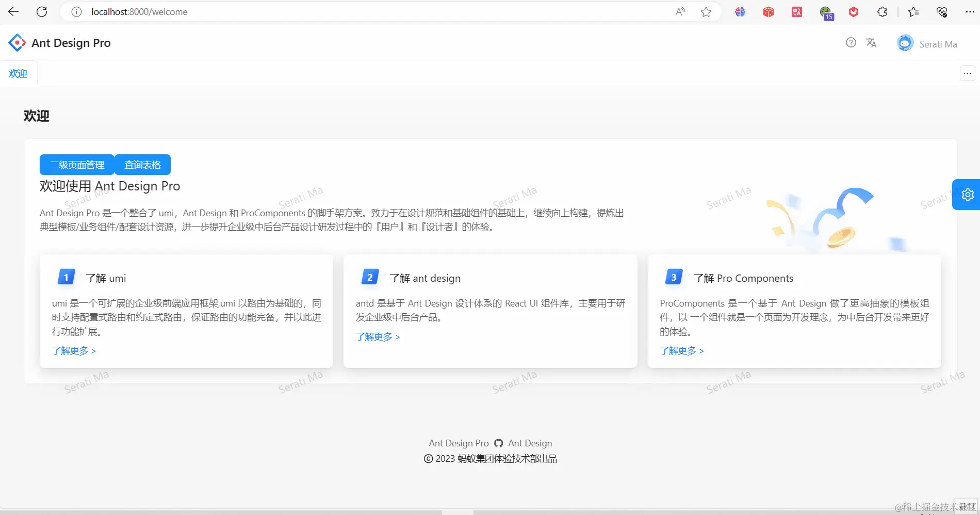
Task: Click the 二级页面管理 button
Action: pyautogui.click(x=76, y=164)
